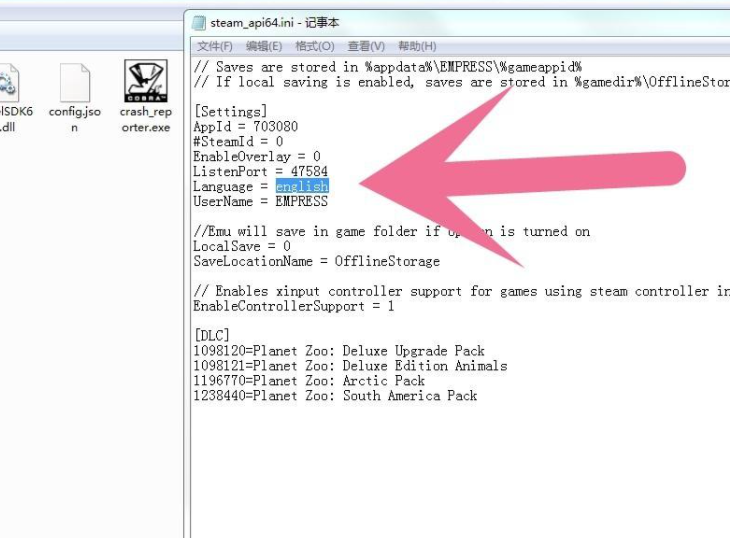Screen dimensions: 730x538
Task: Open the 查看(V) menu
Action: [366, 46]
